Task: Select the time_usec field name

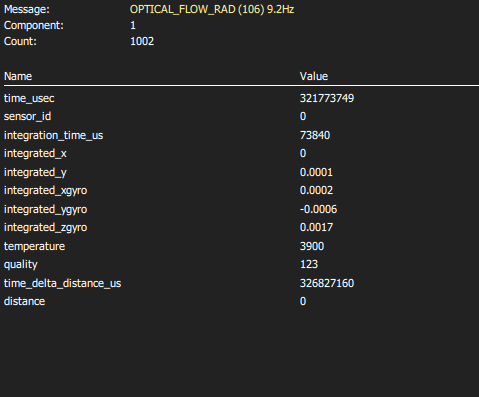Action: click(x=29, y=98)
